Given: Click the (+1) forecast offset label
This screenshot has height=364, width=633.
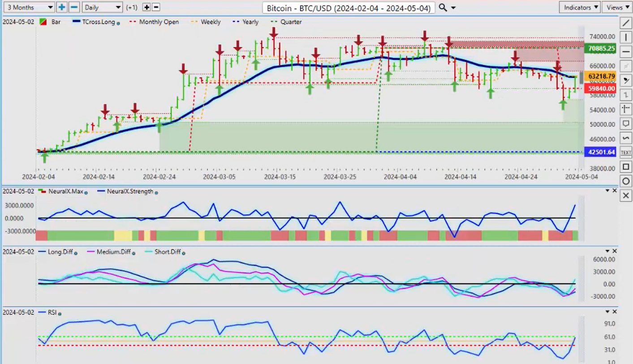Looking at the screenshot, I should click(x=132, y=8).
